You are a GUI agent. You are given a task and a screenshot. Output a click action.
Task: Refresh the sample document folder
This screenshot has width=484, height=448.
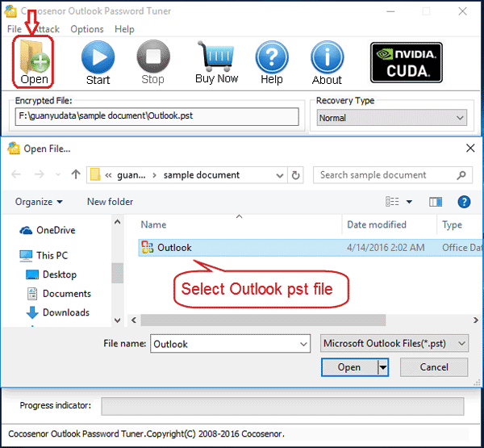point(295,175)
